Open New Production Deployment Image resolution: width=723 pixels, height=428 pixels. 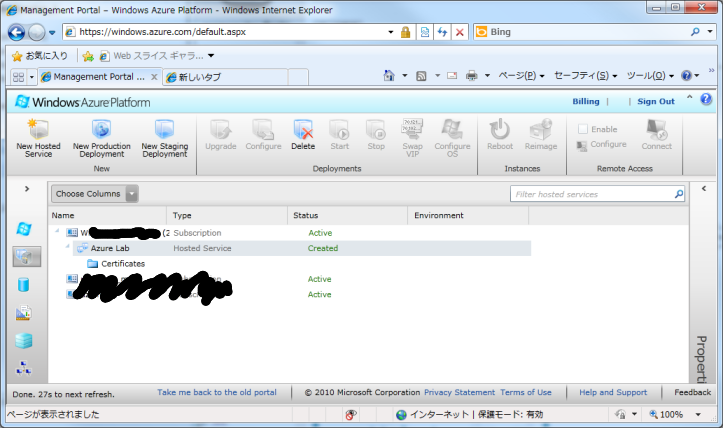pos(101,138)
